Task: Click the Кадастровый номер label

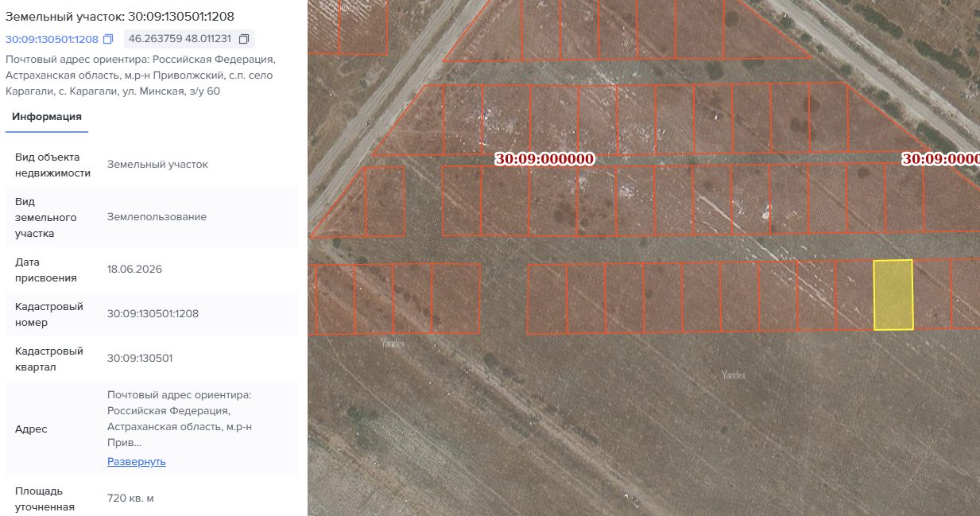Action: pos(49,314)
